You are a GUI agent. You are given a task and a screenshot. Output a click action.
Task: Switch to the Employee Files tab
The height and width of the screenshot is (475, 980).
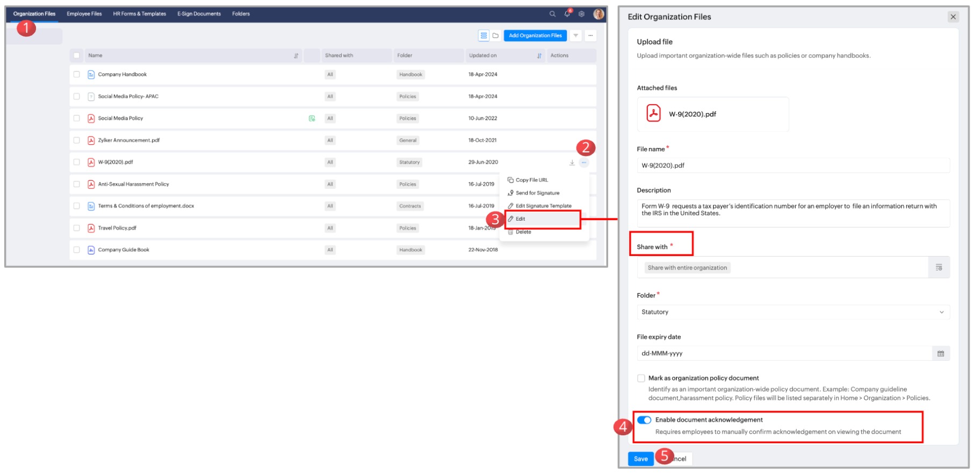pyautogui.click(x=84, y=14)
